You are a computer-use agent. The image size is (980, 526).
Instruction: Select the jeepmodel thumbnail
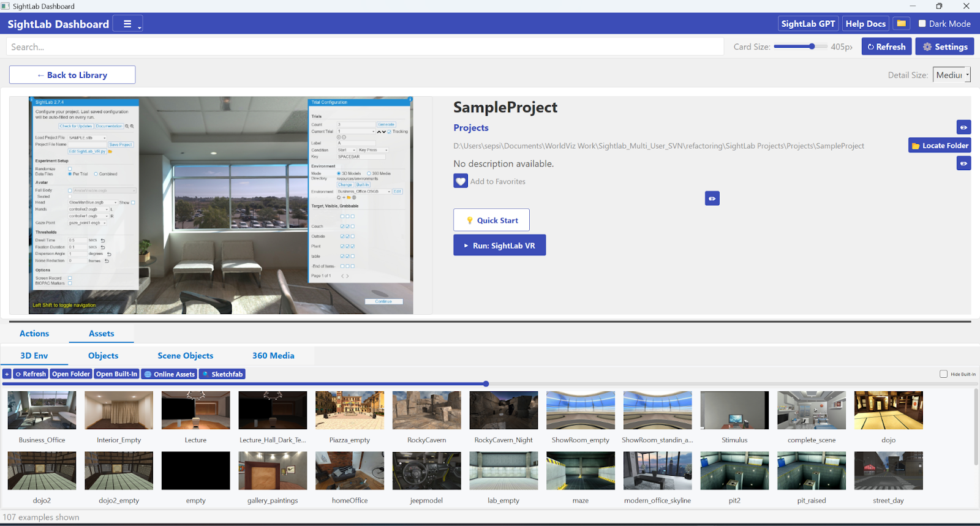[427, 471]
